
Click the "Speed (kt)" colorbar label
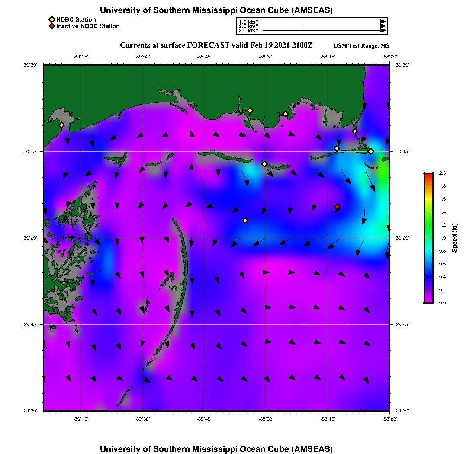[455, 238]
